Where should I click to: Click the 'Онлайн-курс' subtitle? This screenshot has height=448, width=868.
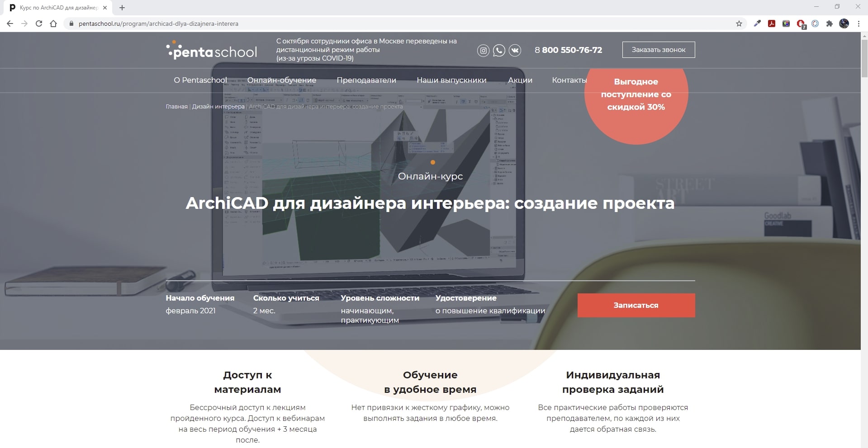pos(430,176)
